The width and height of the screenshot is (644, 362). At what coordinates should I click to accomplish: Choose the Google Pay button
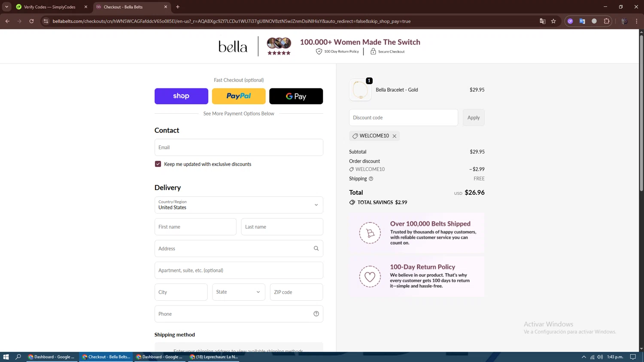tap(296, 96)
